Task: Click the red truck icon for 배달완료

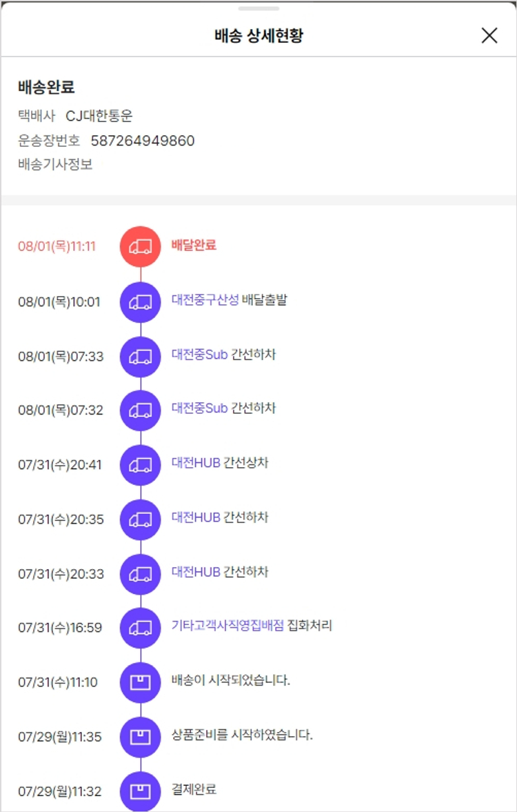Action: click(x=141, y=246)
